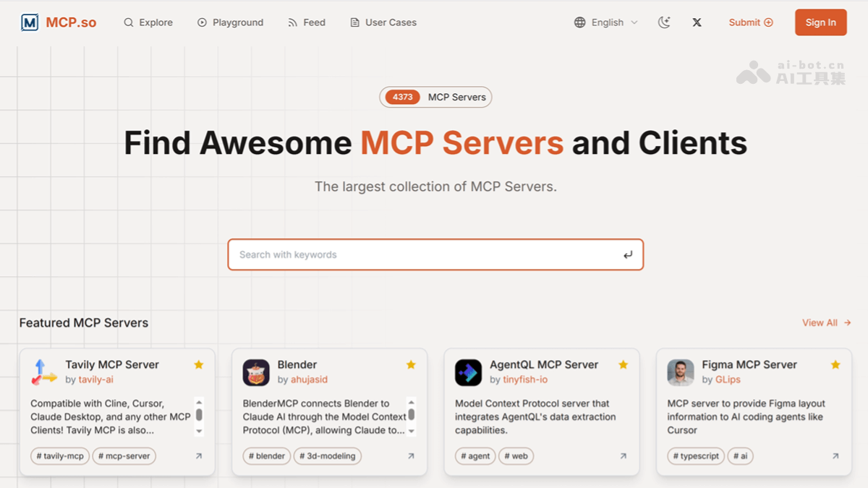Click the Blender server avatar icon
The width and height of the screenshot is (868, 488).
pos(256,372)
